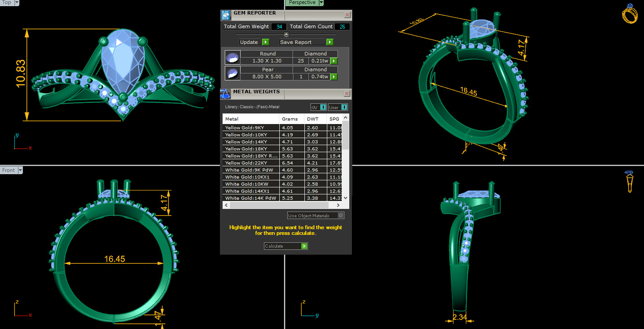This screenshot has height=329, width=644.
Task: Click the green arrow next to Update
Action: click(265, 42)
